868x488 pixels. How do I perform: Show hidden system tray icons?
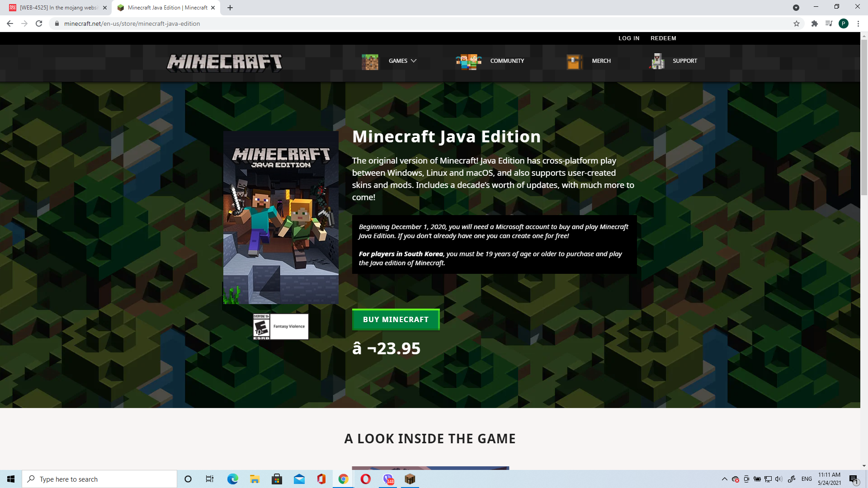click(724, 479)
